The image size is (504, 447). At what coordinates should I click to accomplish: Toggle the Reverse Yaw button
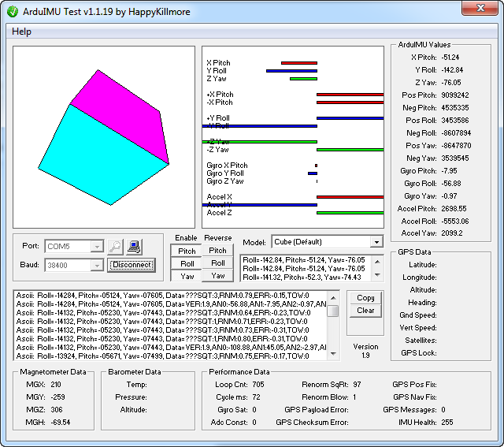pyautogui.click(x=217, y=276)
